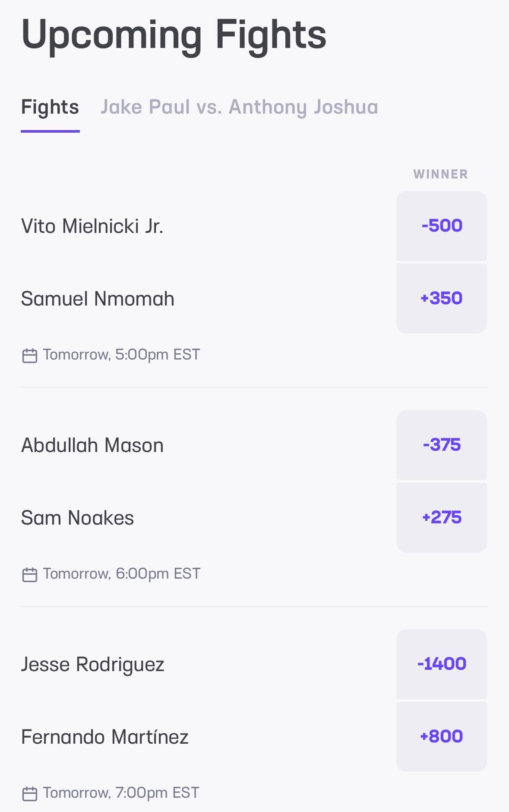Screen dimensions: 509x812
Task: Bet on Fernando Martínez at +800
Action: point(441,736)
